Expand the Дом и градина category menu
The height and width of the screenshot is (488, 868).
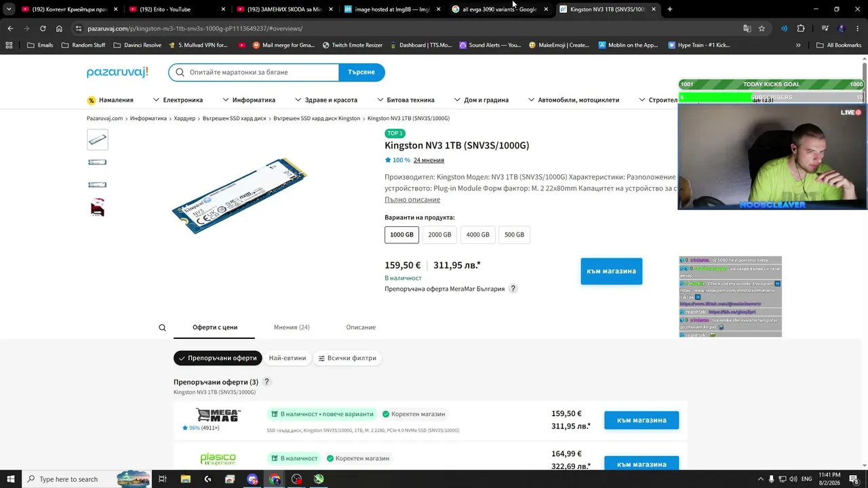point(481,100)
